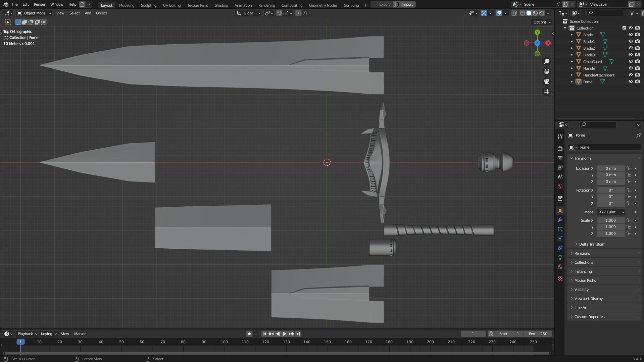Open the Options button in viewport
The width and height of the screenshot is (644, 362).
click(542, 22)
